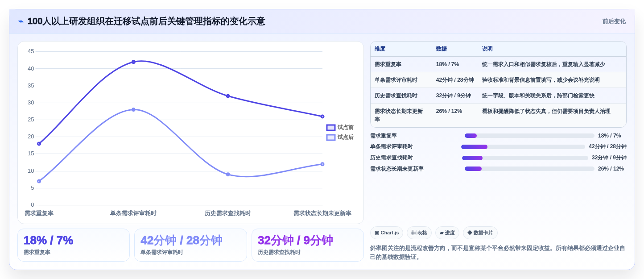Click x-axis label 需求重复率

click(39, 213)
